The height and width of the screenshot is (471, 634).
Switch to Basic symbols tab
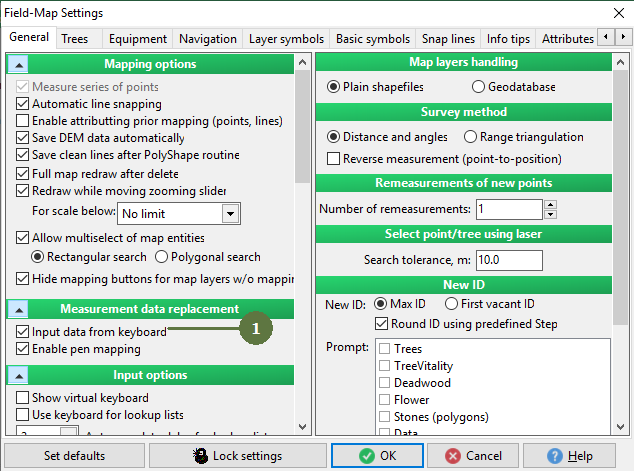pyautogui.click(x=373, y=39)
